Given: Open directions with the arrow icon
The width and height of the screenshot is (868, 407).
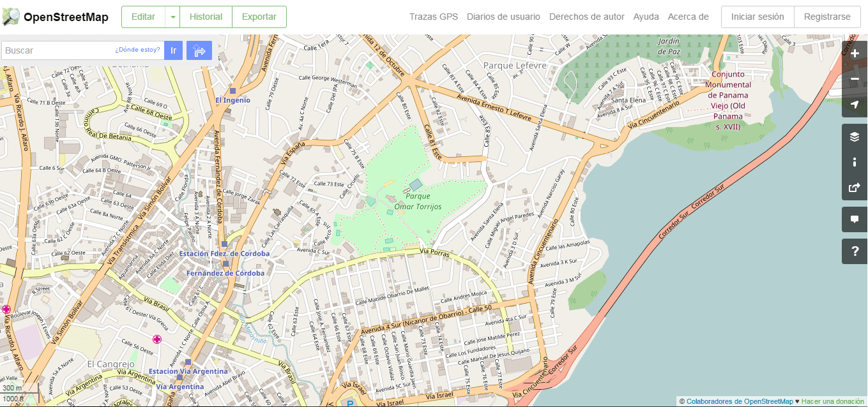Looking at the screenshot, I should coord(199,50).
